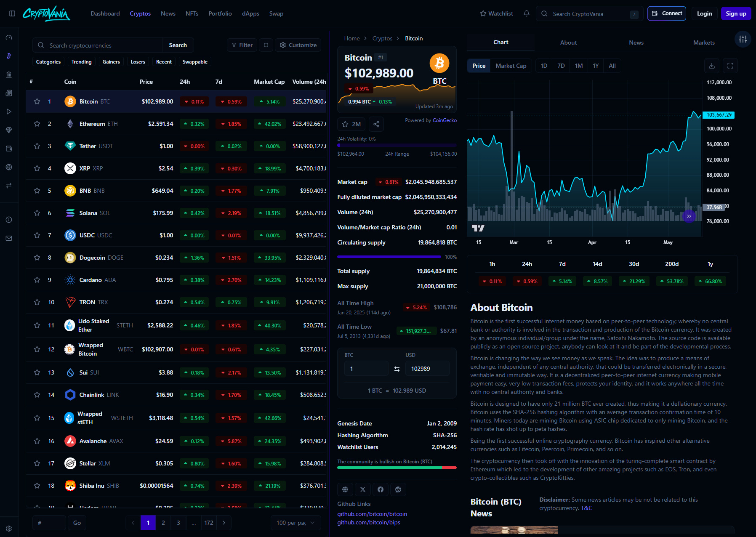
Task: Open sidebar NFT diamond icon
Action: pyautogui.click(x=9, y=130)
